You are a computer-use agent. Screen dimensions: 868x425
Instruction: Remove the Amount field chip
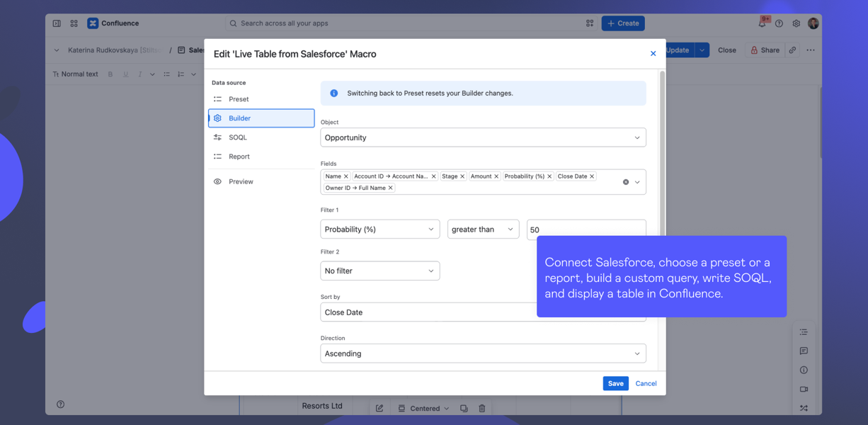pos(496,176)
